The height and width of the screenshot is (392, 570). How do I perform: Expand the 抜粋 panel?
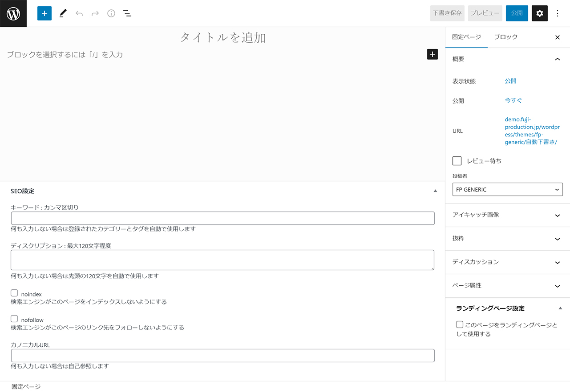(508, 239)
